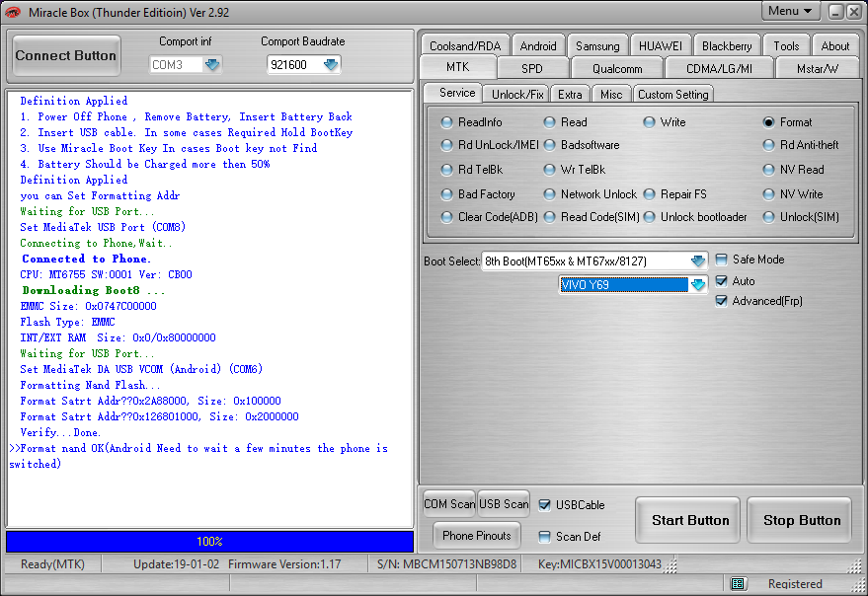Image resolution: width=868 pixels, height=596 pixels.
Task: Select the MTK tab
Action: click(458, 67)
